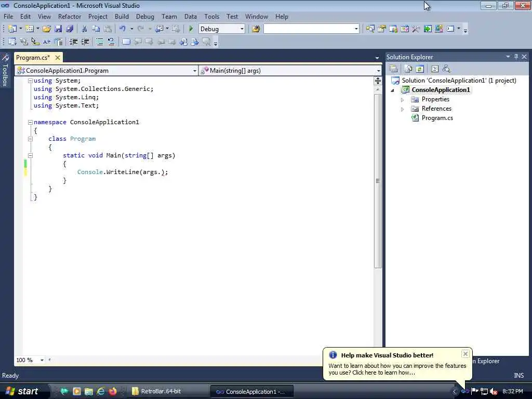Viewport: 532px width, 399px height.
Task: Open the File menu
Action: [8, 16]
